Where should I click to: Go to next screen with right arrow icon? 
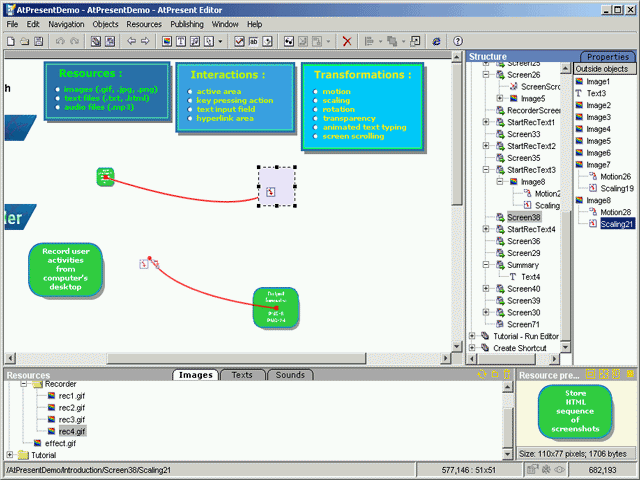145,41
